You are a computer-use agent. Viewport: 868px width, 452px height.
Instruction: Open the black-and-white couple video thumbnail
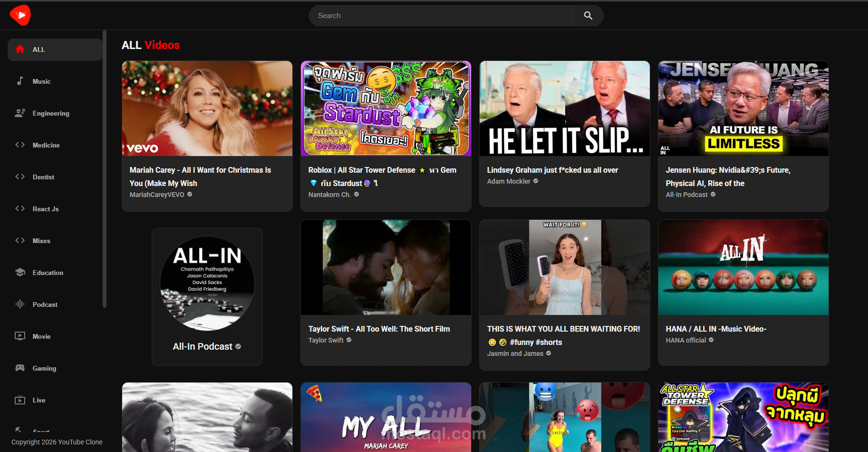coord(207,417)
